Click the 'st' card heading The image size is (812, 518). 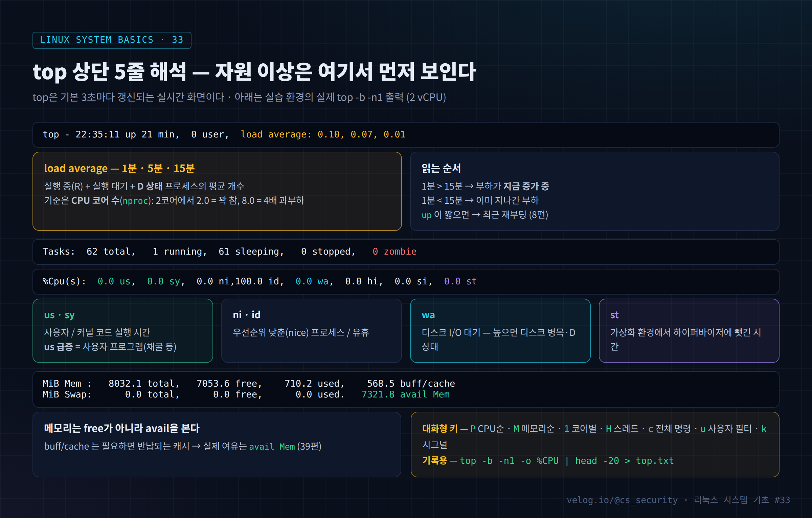pyautogui.click(x=614, y=315)
